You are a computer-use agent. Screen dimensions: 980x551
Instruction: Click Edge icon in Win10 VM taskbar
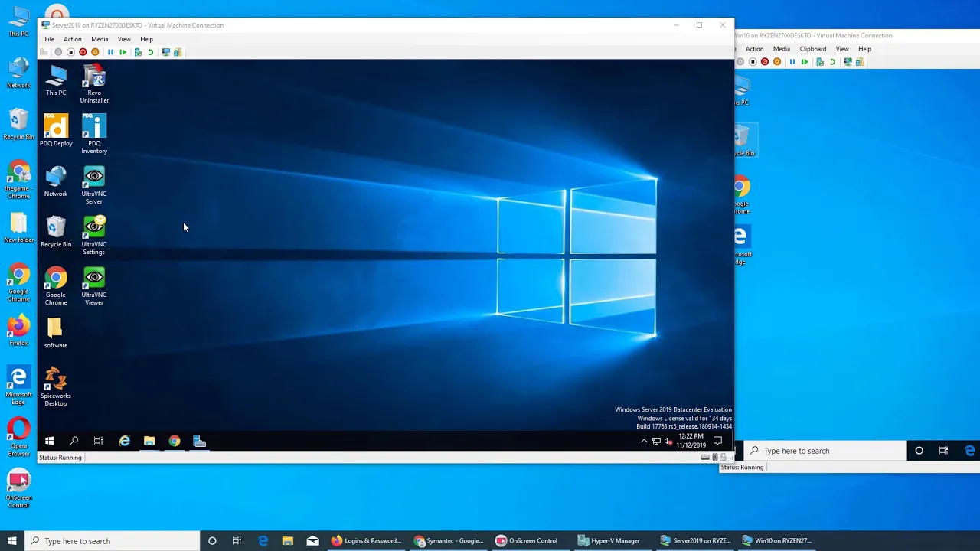[969, 451]
